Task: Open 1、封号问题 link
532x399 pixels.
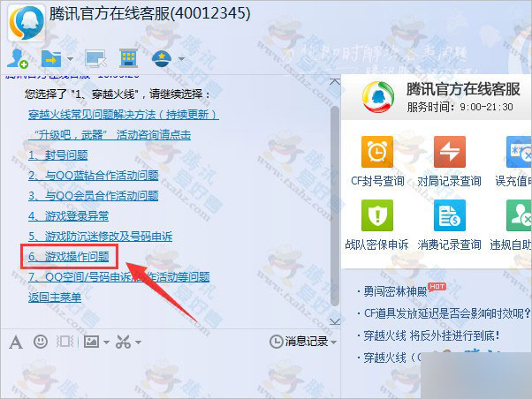Action: tap(57, 155)
